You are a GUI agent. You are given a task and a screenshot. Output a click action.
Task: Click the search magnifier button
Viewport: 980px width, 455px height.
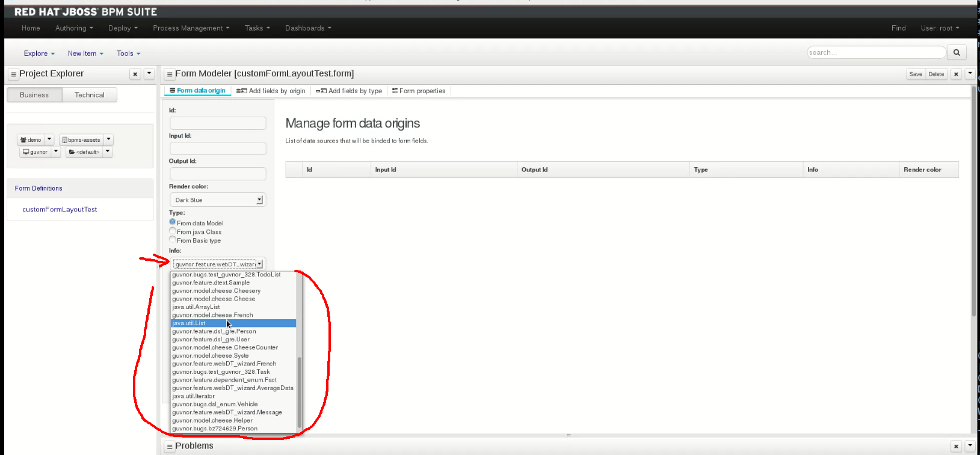[x=957, y=52]
